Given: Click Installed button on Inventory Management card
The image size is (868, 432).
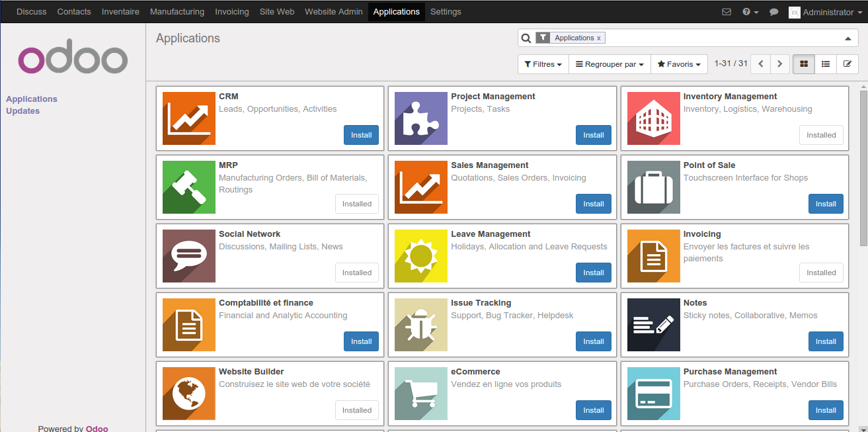Looking at the screenshot, I should [x=821, y=135].
